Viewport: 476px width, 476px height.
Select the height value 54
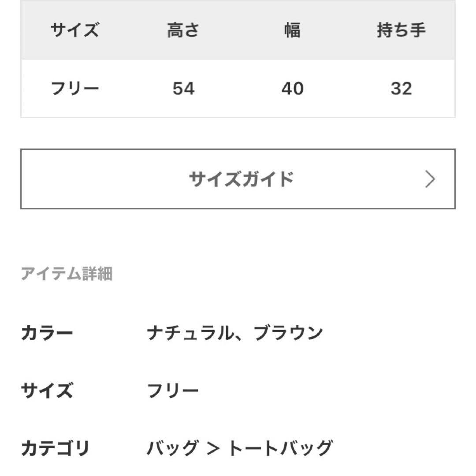coord(183,89)
